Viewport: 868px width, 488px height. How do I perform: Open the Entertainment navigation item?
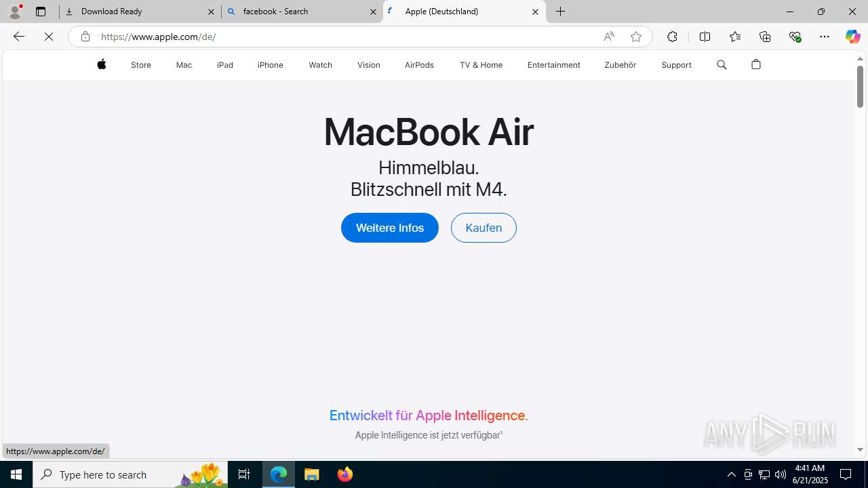(554, 65)
